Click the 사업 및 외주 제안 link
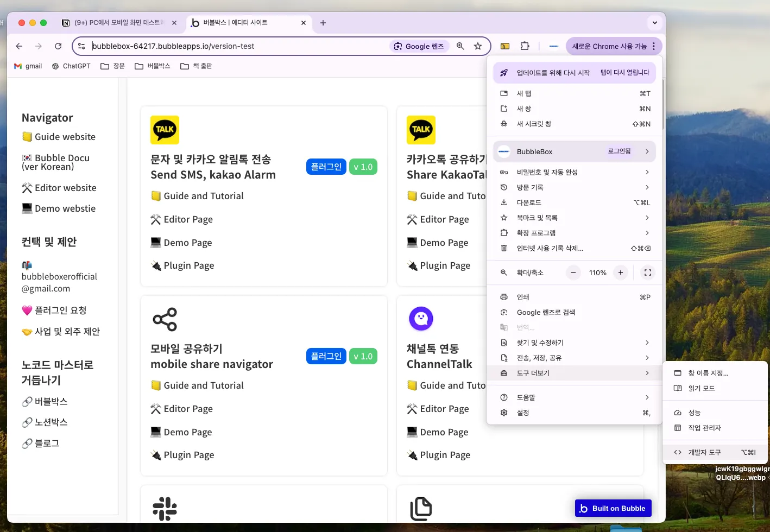The width and height of the screenshot is (770, 532). [x=61, y=332]
